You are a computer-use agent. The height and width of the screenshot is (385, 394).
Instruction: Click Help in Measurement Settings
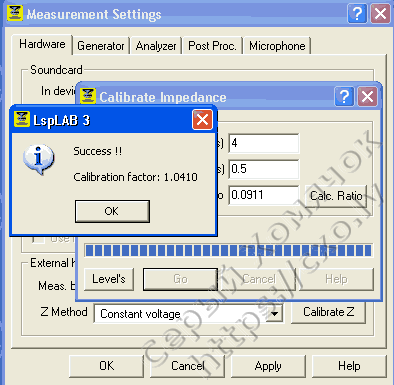(349, 366)
